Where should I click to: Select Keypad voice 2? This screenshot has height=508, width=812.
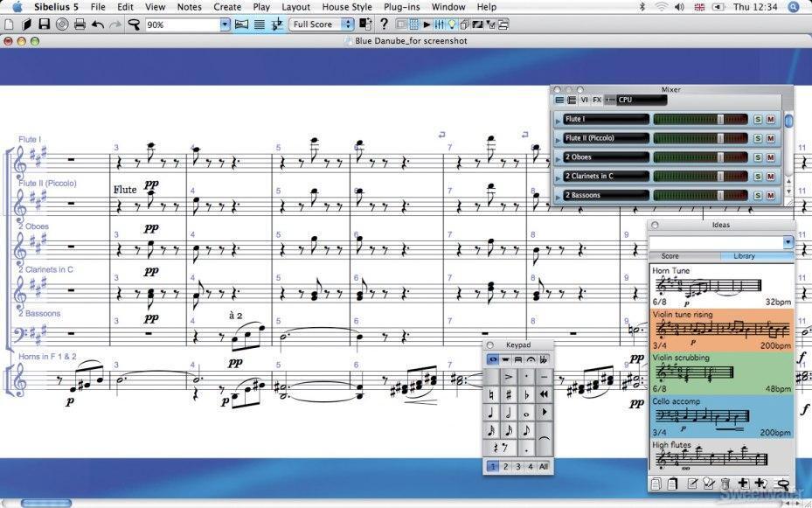505,466
